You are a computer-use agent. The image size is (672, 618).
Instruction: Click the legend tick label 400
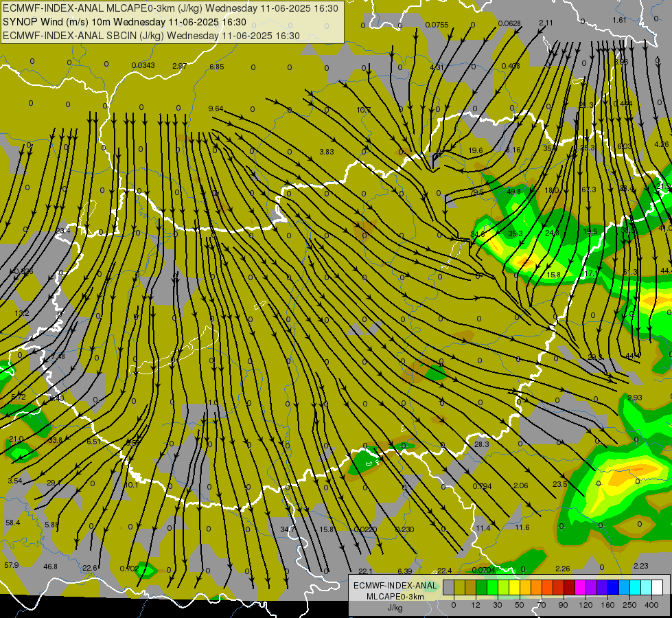[x=651, y=605]
